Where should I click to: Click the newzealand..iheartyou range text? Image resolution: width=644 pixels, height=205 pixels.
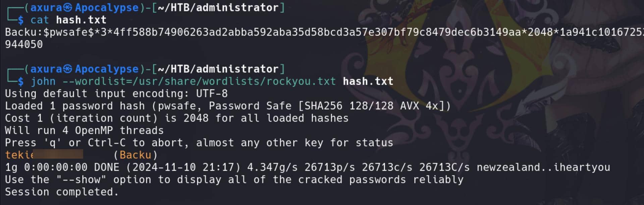[x=543, y=167]
